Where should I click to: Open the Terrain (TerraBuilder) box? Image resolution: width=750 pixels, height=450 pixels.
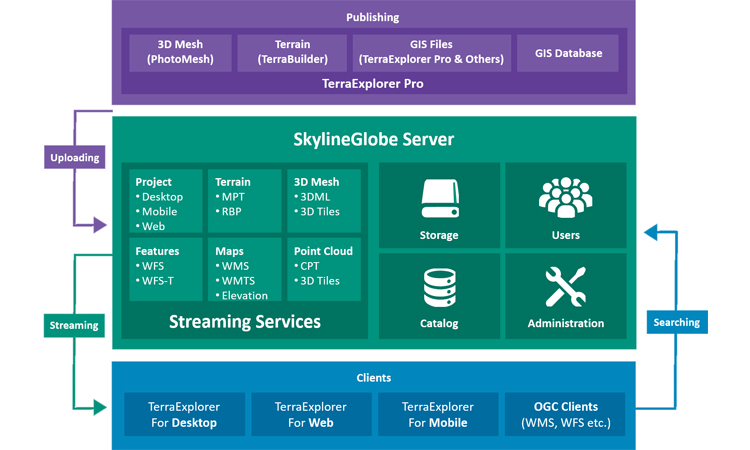(x=292, y=52)
